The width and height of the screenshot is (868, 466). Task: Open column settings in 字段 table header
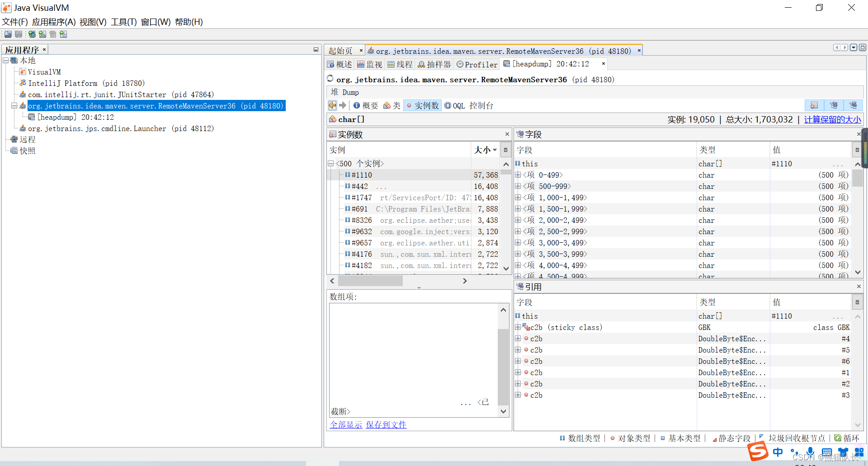tap(857, 150)
